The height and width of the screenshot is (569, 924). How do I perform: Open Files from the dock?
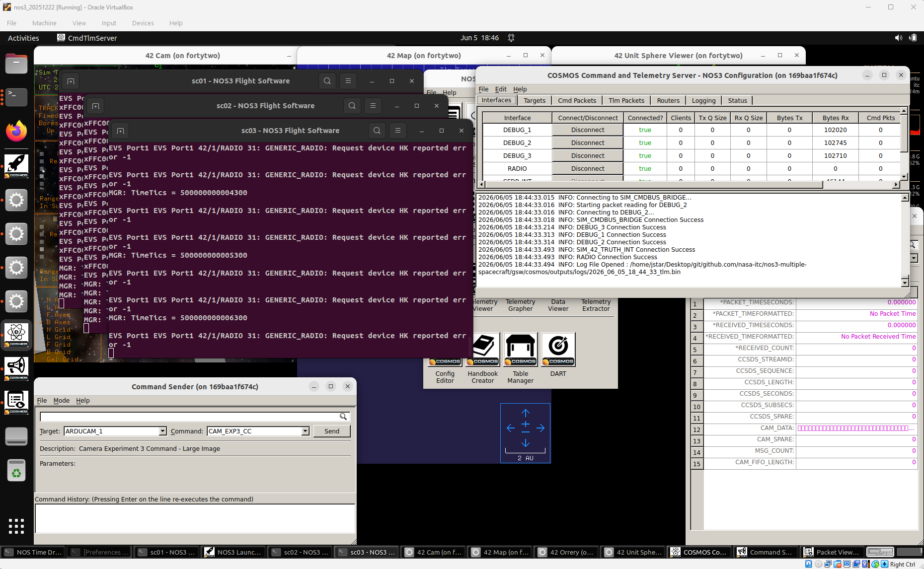click(16, 64)
